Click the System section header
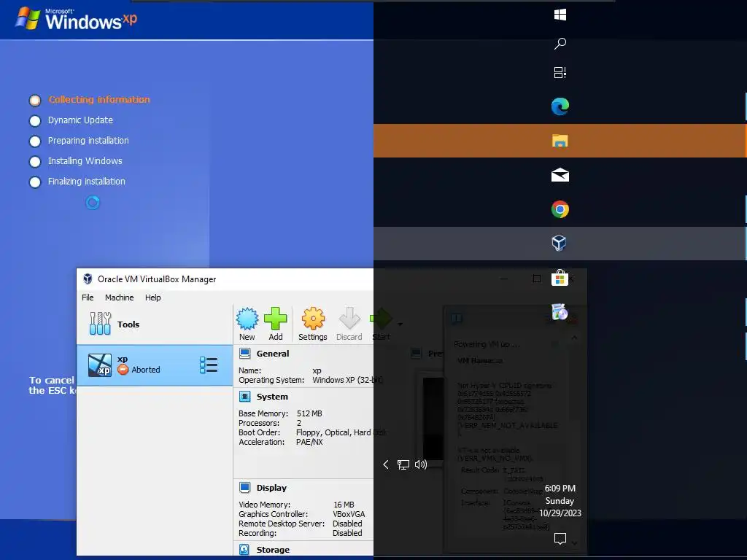747x560 pixels. pyautogui.click(x=272, y=397)
